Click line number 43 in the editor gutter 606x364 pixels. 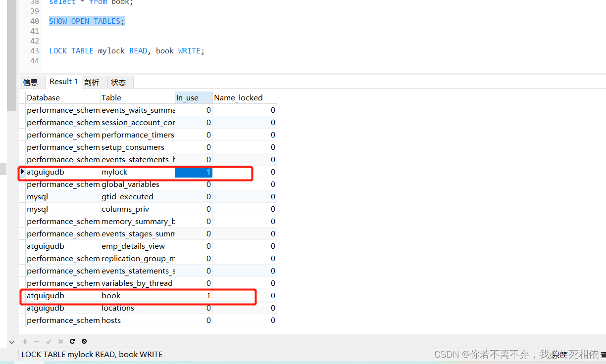click(34, 51)
